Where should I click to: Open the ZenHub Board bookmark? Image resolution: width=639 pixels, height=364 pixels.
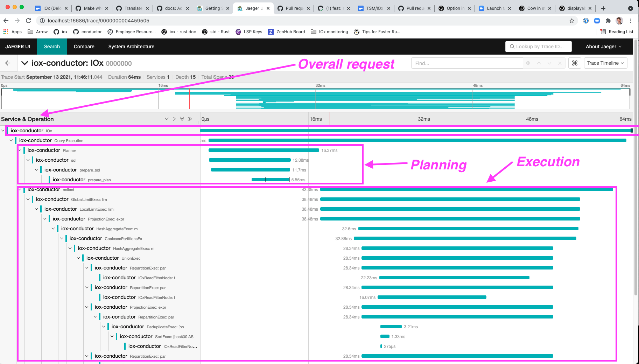tap(287, 31)
